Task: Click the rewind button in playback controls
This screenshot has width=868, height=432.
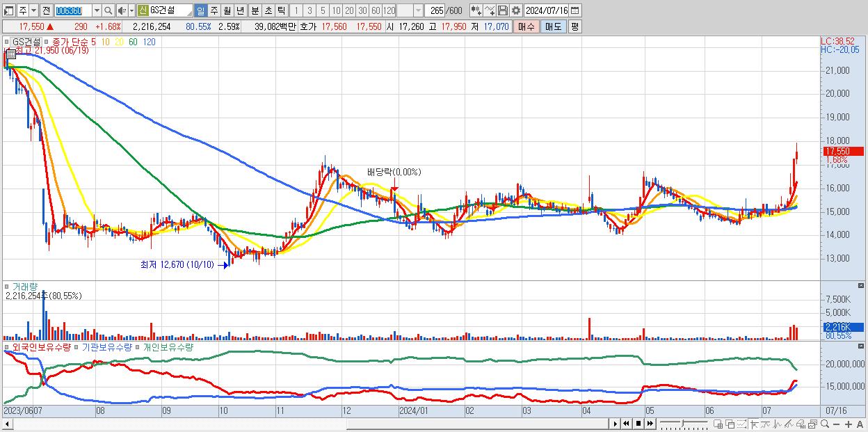Action: pyautogui.click(x=626, y=424)
